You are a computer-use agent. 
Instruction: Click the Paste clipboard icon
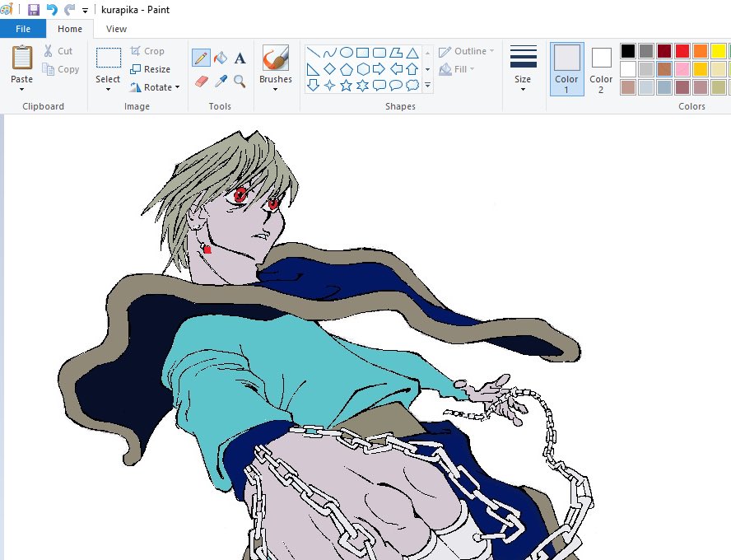(22, 58)
